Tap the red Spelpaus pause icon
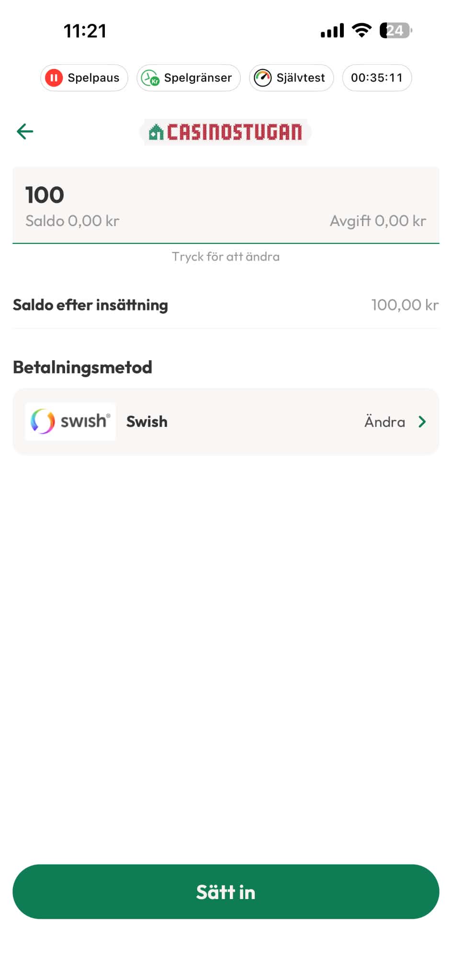Screen dimensions: 452x980 54,78
